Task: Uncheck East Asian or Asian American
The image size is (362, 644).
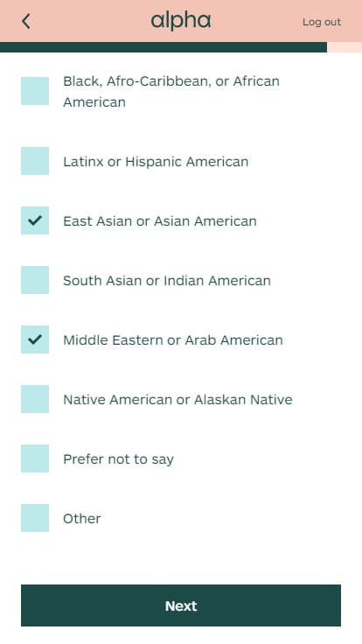Action: pyautogui.click(x=35, y=220)
